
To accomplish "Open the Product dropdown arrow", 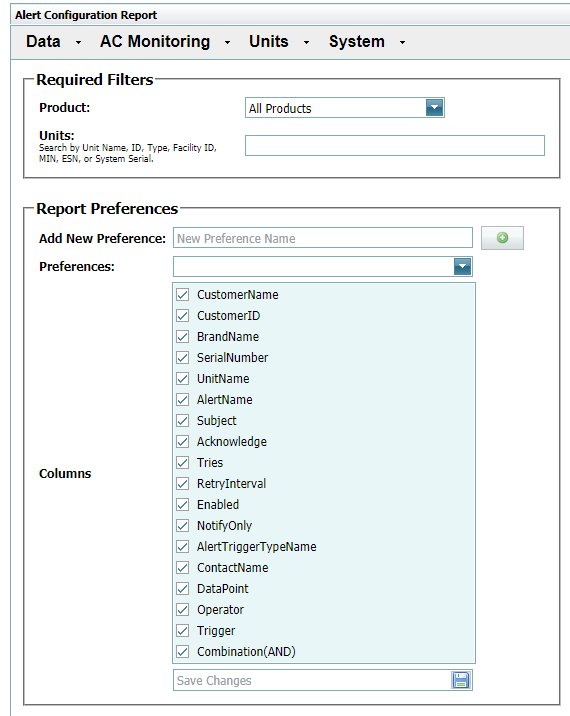I will point(434,108).
